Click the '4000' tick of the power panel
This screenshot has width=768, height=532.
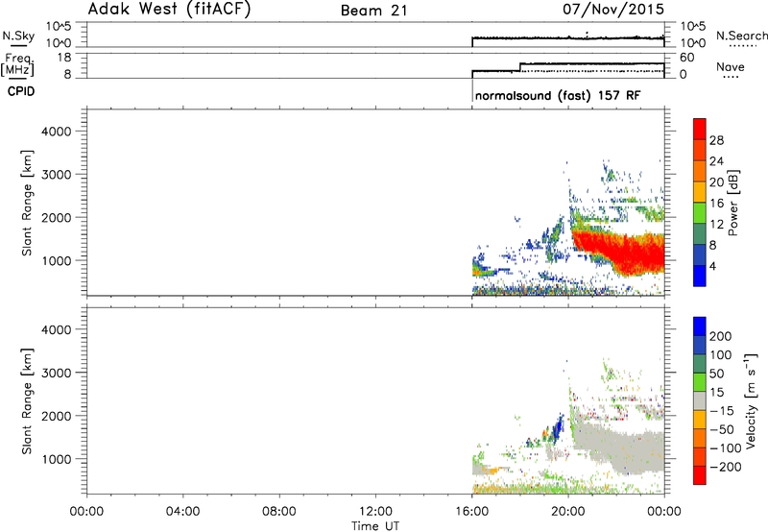coord(57,132)
